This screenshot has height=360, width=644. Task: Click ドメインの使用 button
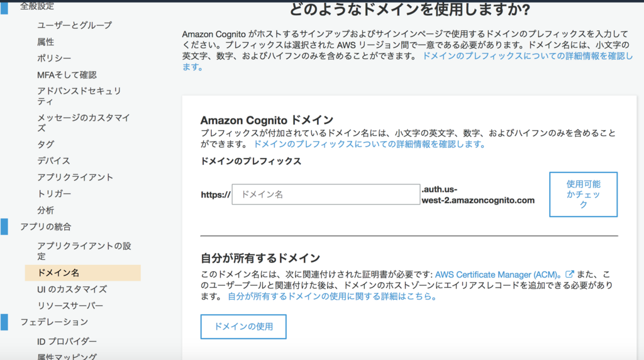(x=243, y=327)
